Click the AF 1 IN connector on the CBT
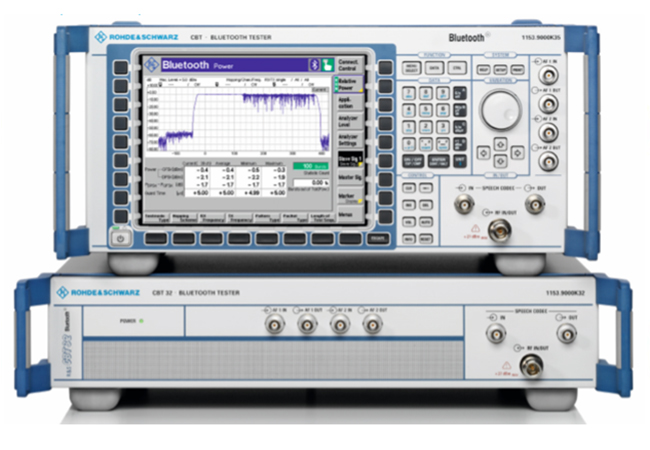This screenshot has width=650, height=450. click(548, 75)
